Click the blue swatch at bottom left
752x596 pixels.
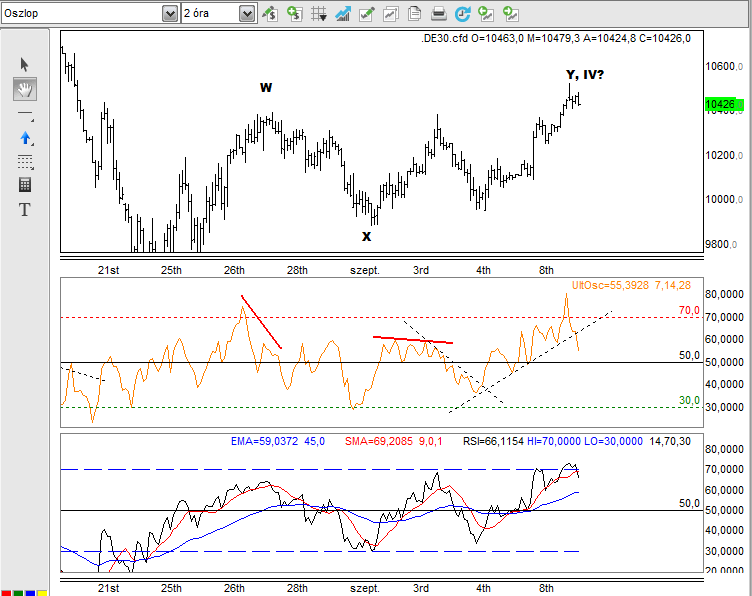(30, 594)
